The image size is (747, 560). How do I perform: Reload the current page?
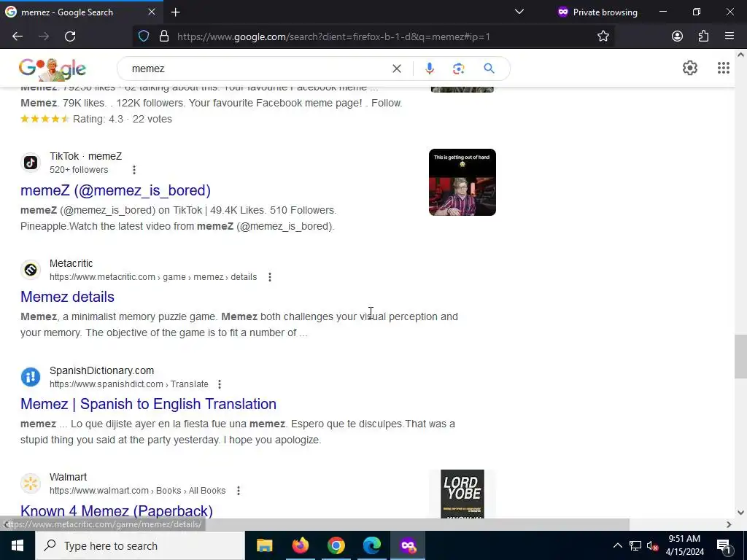click(70, 36)
